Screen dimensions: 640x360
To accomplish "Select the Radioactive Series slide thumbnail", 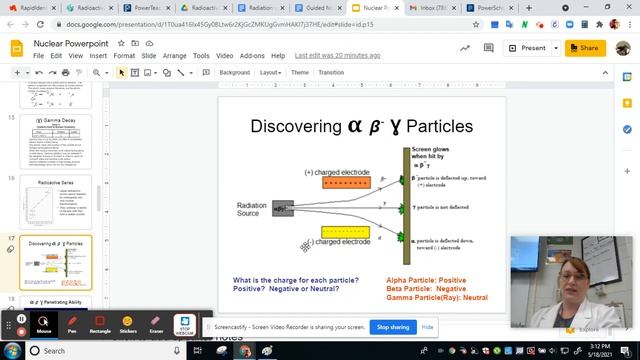I will [56, 202].
